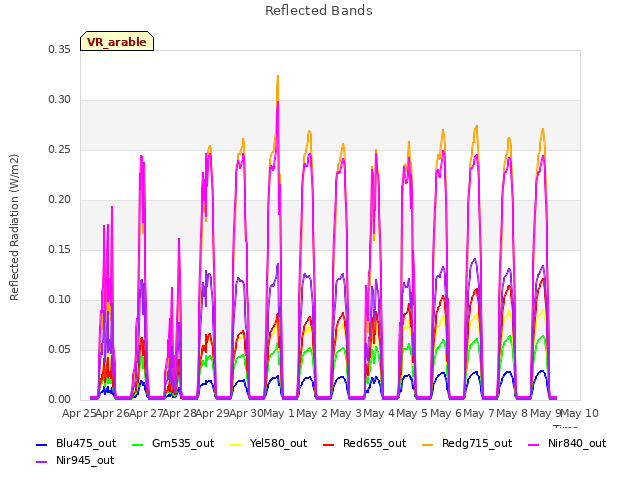Click the tallest orange Redg715 peak near May 1
The height and width of the screenshot is (480, 640).
coord(278,76)
